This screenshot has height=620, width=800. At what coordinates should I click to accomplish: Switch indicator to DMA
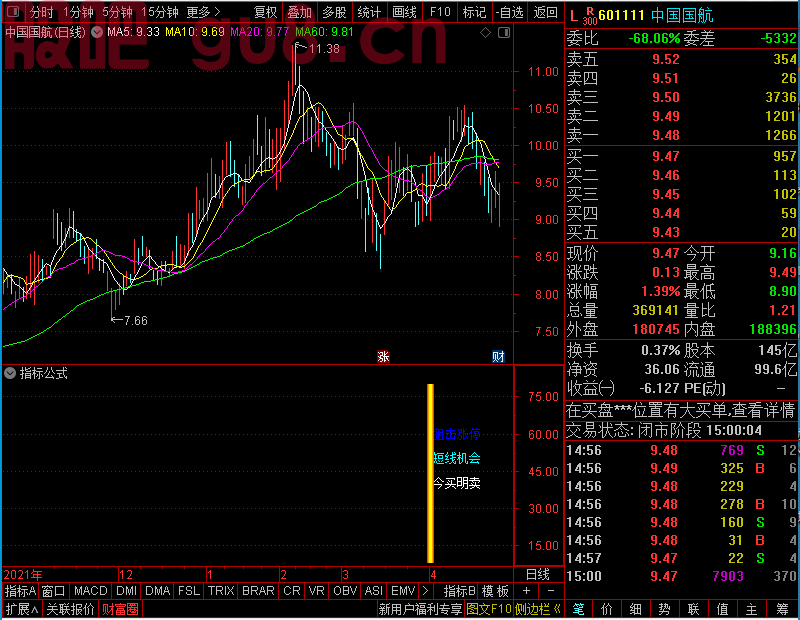tap(157, 591)
